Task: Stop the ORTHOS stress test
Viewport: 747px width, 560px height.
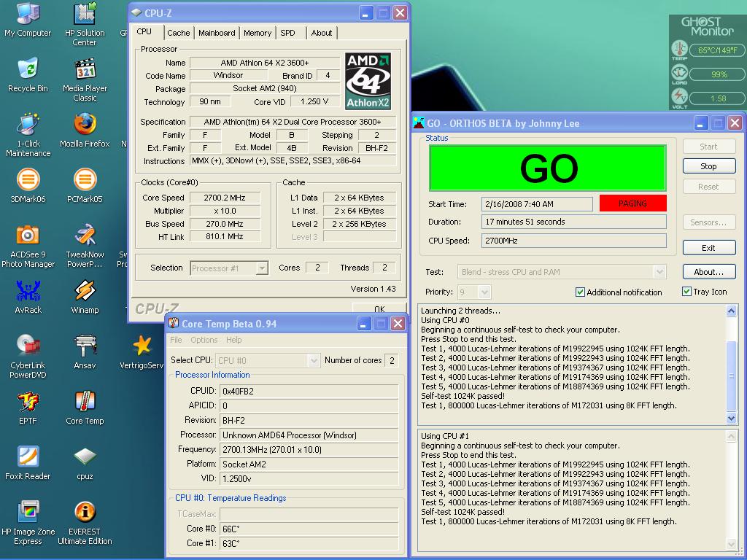Action: pos(709,166)
